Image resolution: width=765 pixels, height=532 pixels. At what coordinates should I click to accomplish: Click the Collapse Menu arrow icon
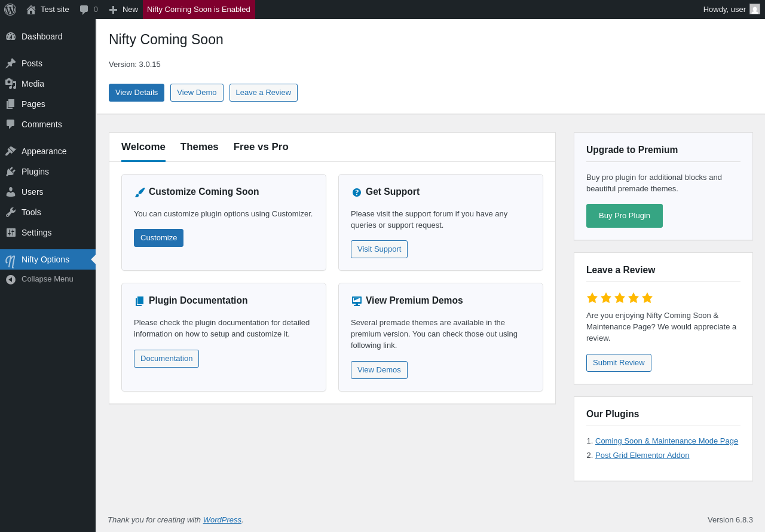point(11,279)
